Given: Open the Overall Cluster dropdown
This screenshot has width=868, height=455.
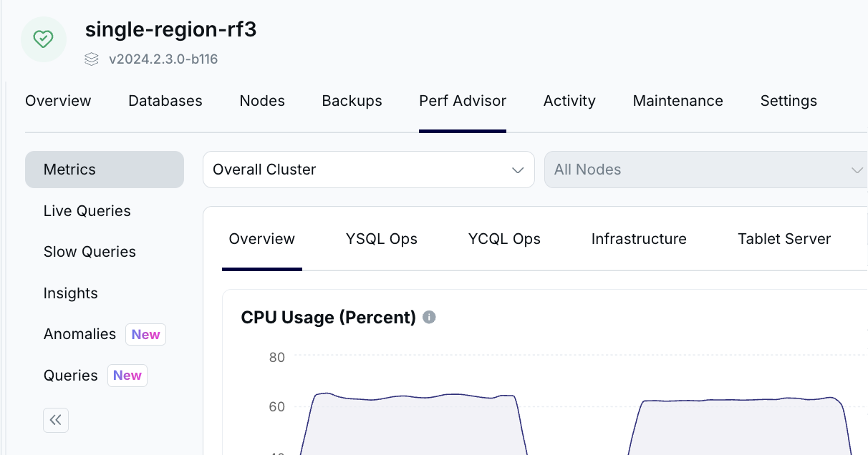Looking at the screenshot, I should click(x=368, y=170).
